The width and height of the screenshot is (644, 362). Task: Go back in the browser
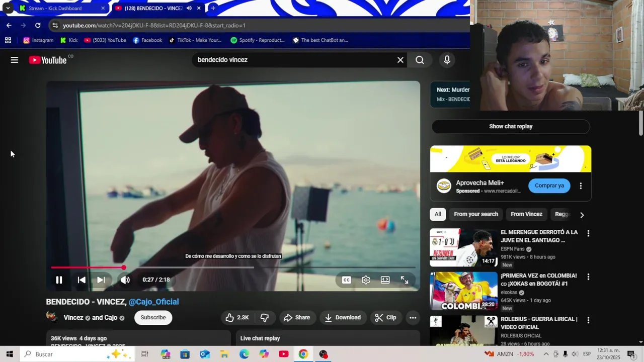coord(9,25)
